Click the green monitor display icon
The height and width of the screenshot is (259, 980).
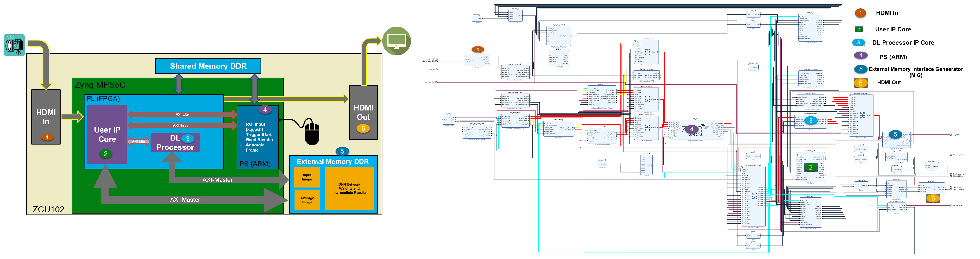[396, 41]
